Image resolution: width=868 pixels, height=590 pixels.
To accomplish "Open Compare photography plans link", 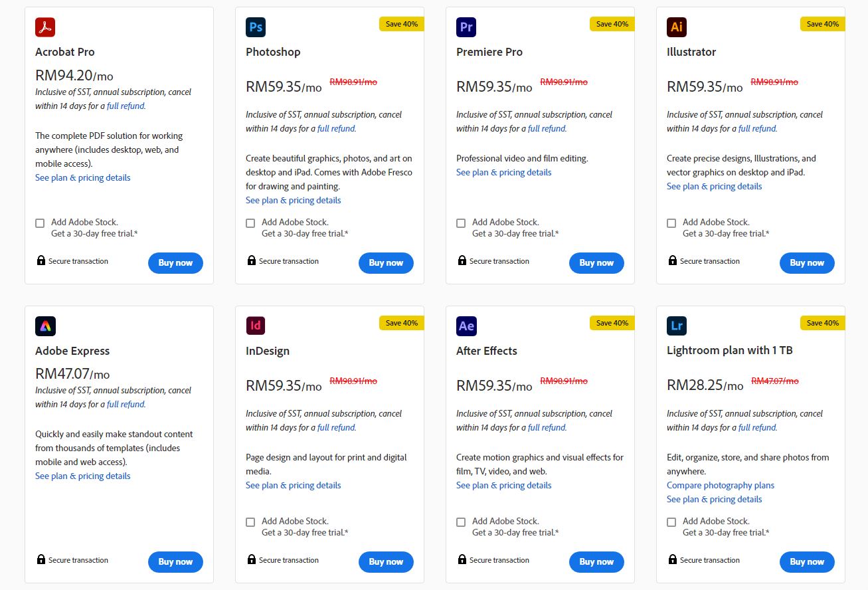I will tap(721, 486).
